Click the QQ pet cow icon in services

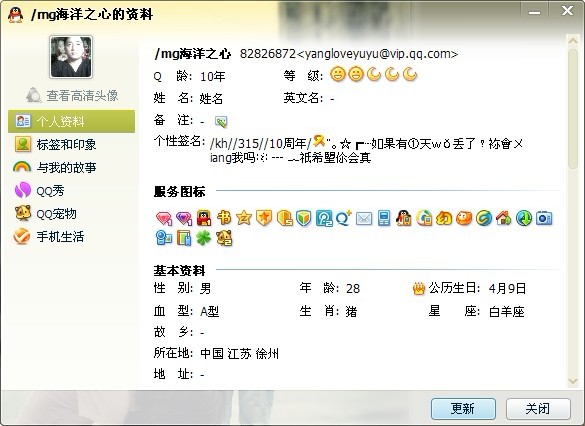coord(224,238)
